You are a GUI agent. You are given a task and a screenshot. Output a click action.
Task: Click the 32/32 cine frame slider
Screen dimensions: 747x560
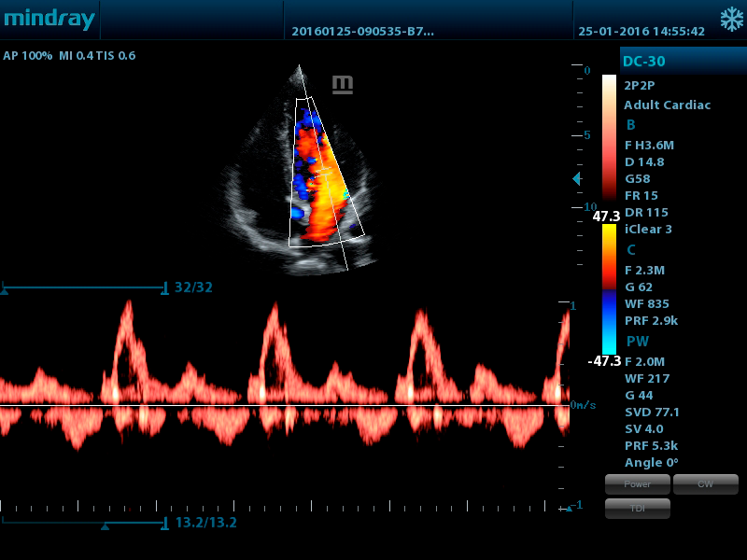pyautogui.click(x=84, y=287)
